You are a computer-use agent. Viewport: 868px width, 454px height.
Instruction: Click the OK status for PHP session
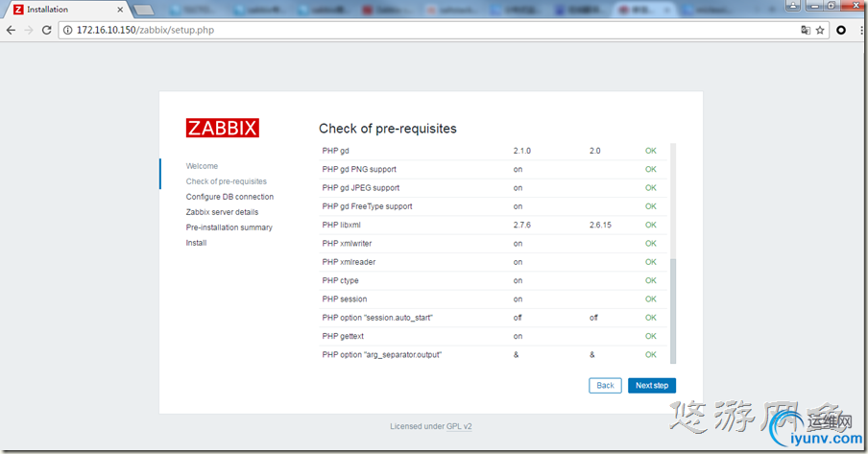[x=650, y=299]
